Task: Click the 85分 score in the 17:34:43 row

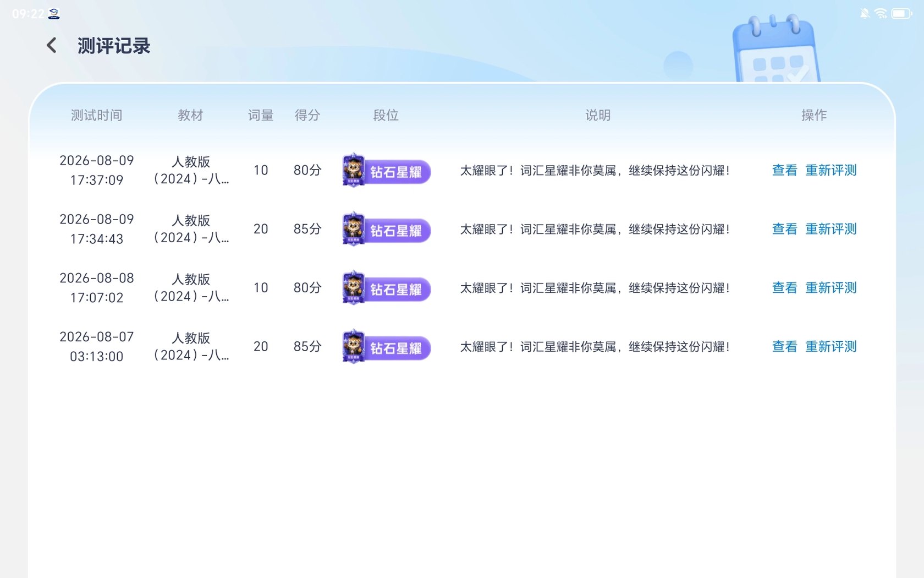Action: [307, 229]
